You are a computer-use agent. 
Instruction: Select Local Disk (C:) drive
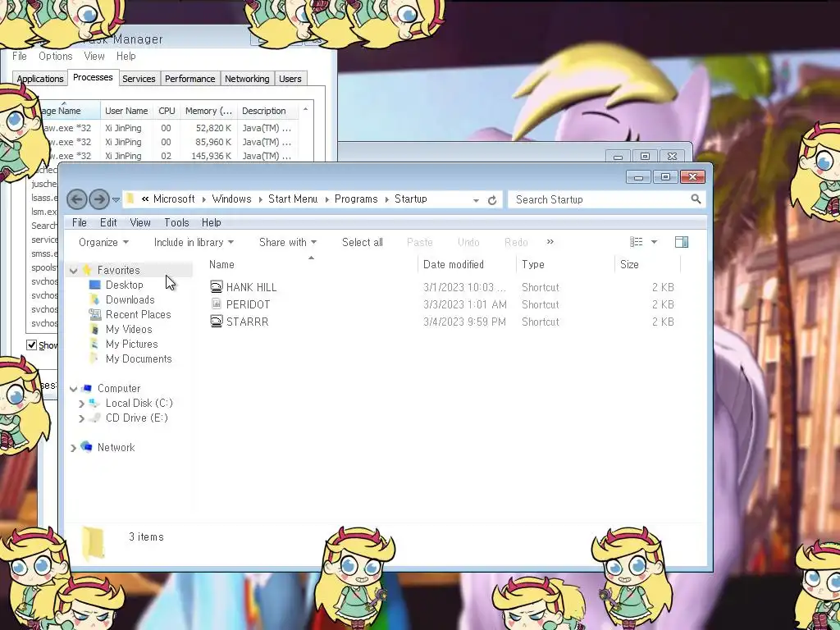(x=139, y=403)
